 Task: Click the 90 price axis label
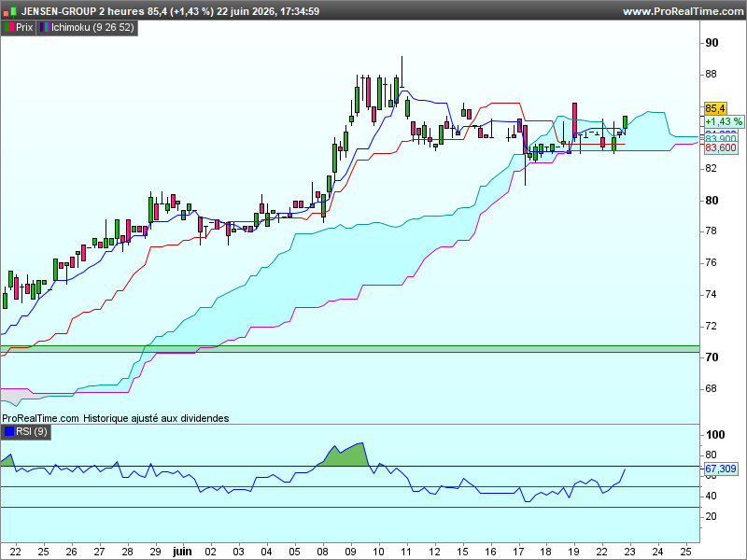(x=712, y=43)
